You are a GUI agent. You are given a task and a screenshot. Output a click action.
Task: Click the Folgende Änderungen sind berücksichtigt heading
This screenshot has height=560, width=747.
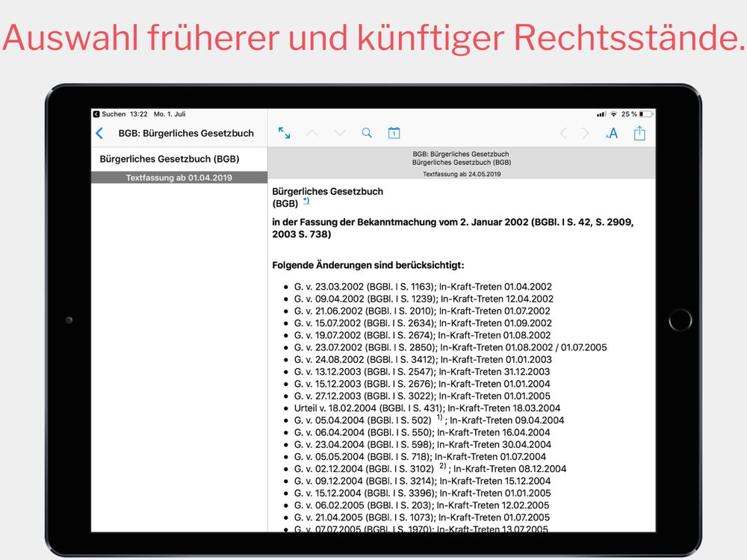(x=368, y=265)
